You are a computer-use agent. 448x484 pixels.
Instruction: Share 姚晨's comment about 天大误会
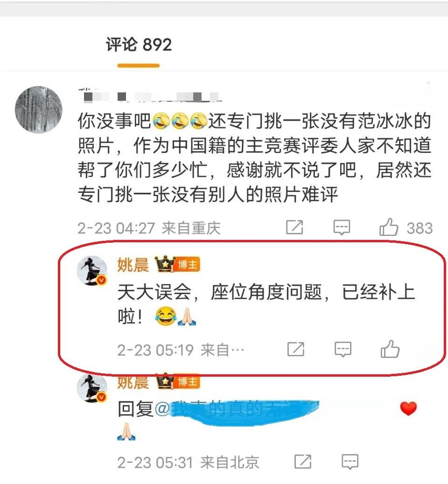(295, 349)
